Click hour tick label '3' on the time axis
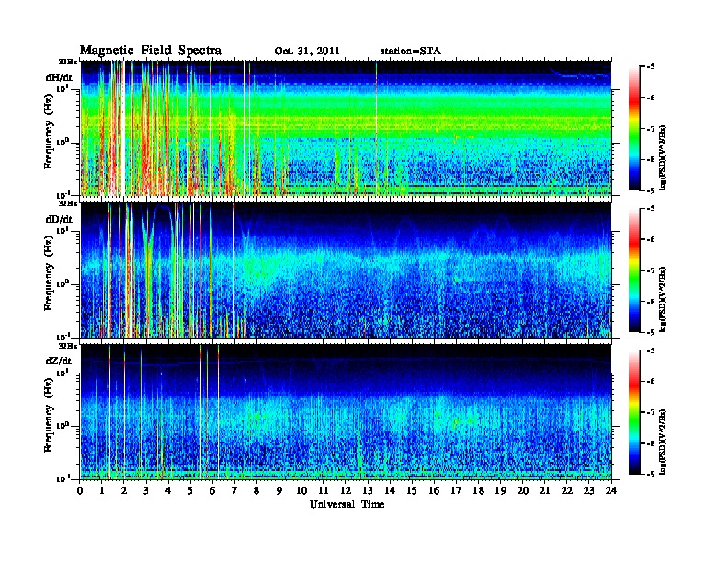 (x=147, y=490)
